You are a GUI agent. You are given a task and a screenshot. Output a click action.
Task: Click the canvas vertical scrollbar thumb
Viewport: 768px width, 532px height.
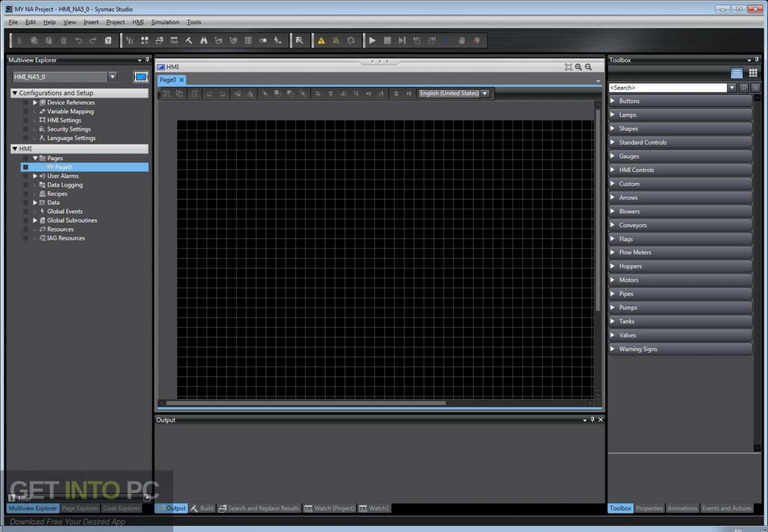coord(598,210)
